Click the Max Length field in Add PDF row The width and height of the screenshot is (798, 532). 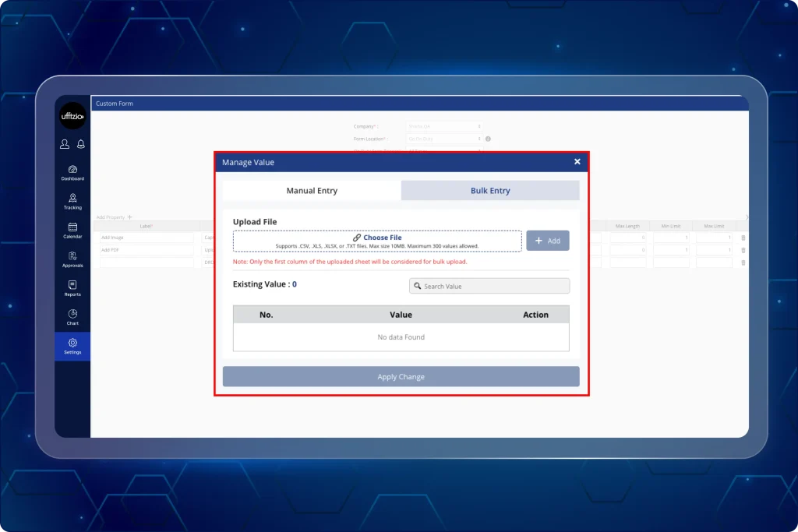(628, 250)
